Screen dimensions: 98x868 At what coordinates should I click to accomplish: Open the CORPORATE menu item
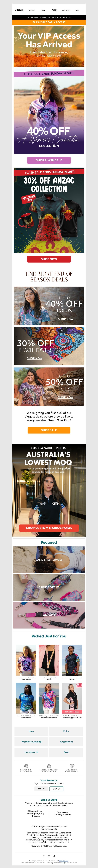click(x=66, y=10)
